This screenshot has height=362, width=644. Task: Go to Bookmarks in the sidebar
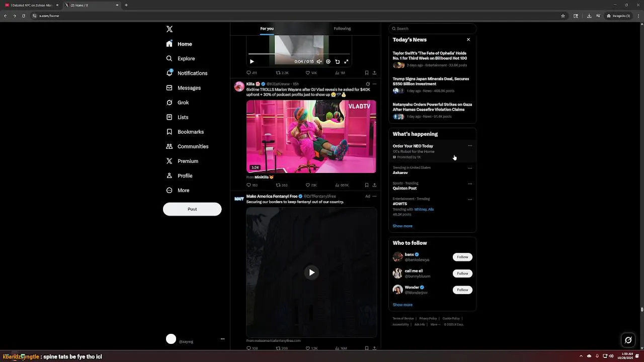pyautogui.click(x=185, y=132)
